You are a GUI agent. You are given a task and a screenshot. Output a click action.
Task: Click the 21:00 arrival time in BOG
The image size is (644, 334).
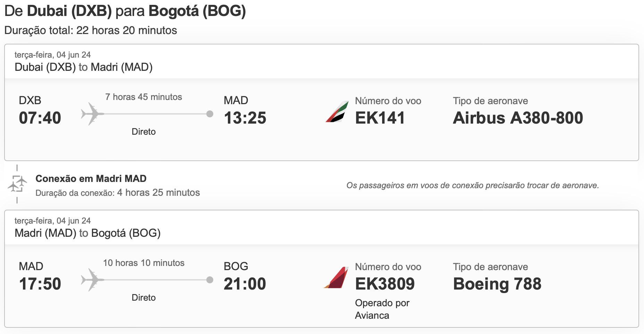[245, 284]
